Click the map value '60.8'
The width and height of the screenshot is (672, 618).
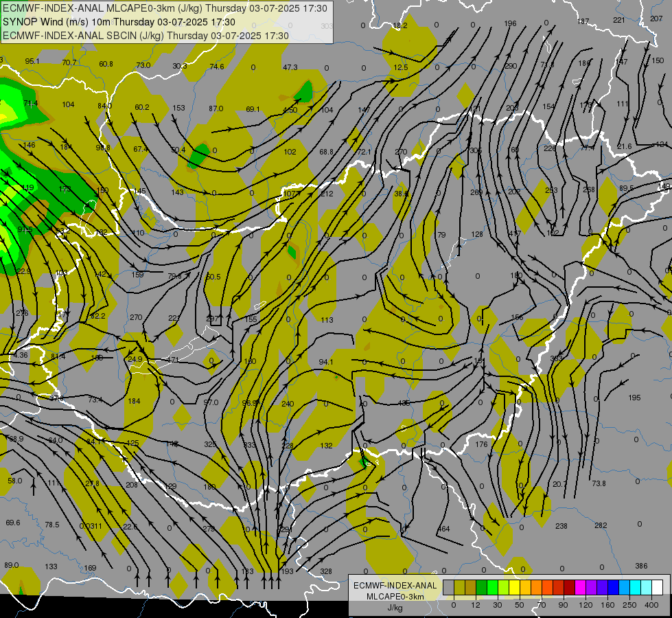pos(106,64)
